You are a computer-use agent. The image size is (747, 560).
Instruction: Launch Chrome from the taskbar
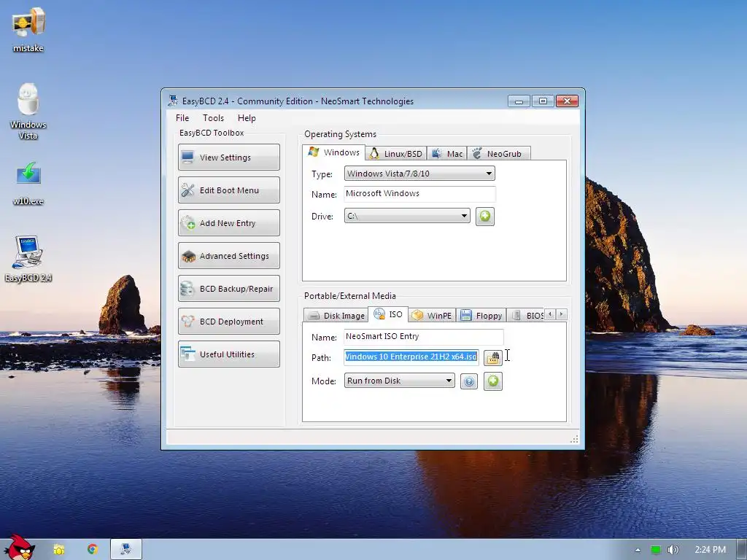pos(93,549)
